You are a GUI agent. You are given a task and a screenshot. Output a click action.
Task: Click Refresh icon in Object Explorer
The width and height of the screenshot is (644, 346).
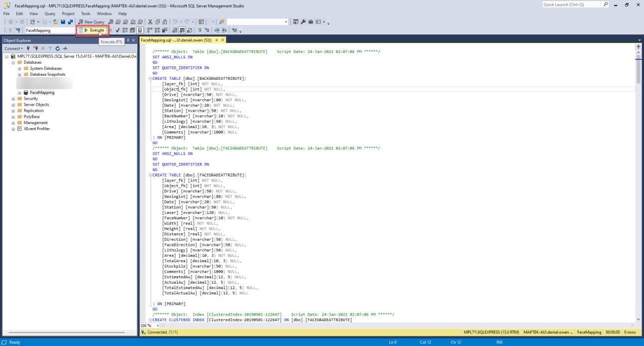coord(57,48)
